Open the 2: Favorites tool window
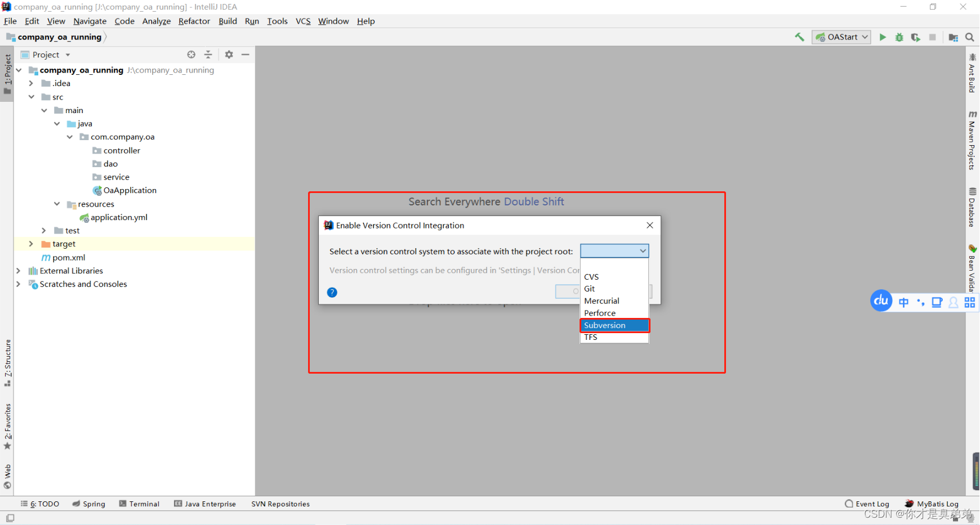Screen dimensions: 980x525 (x=7, y=427)
